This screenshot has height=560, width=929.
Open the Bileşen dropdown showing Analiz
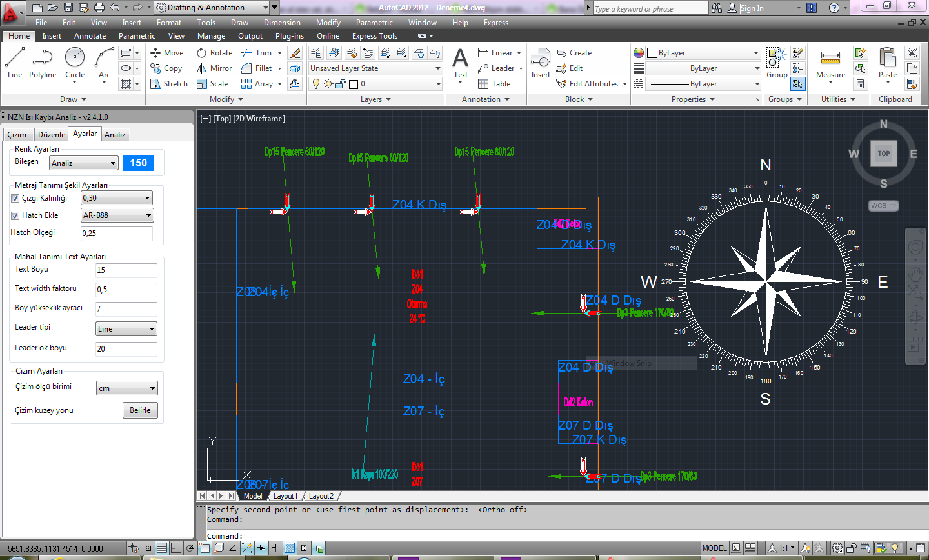point(84,163)
